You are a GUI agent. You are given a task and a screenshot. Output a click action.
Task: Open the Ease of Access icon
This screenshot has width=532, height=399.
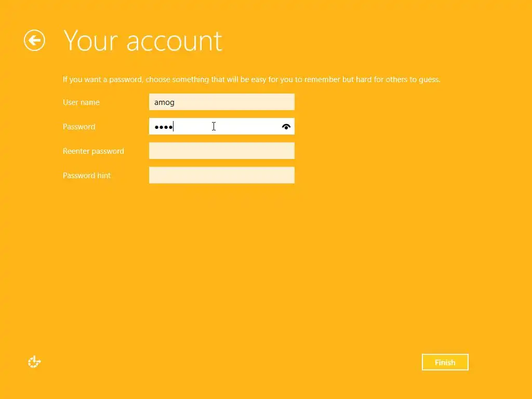(x=34, y=362)
